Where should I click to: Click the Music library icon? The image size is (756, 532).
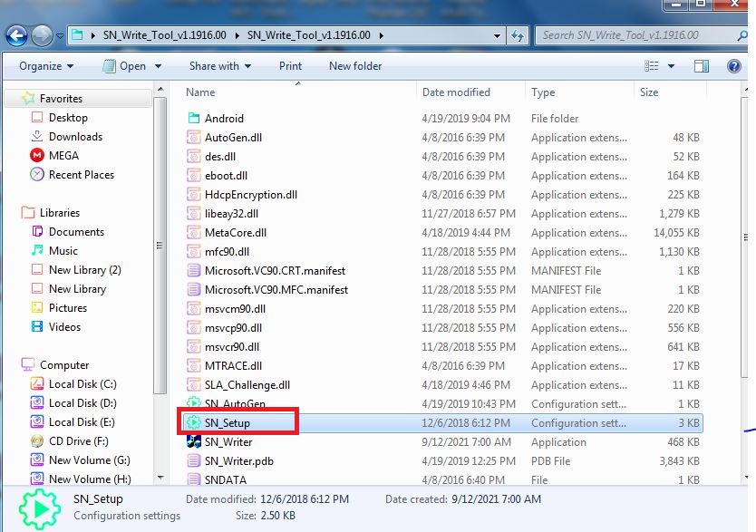point(37,250)
